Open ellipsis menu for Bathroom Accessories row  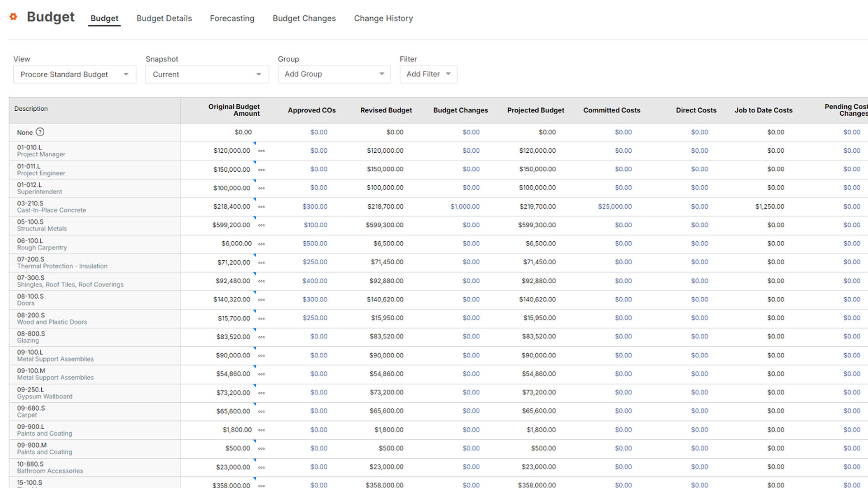[261, 467]
